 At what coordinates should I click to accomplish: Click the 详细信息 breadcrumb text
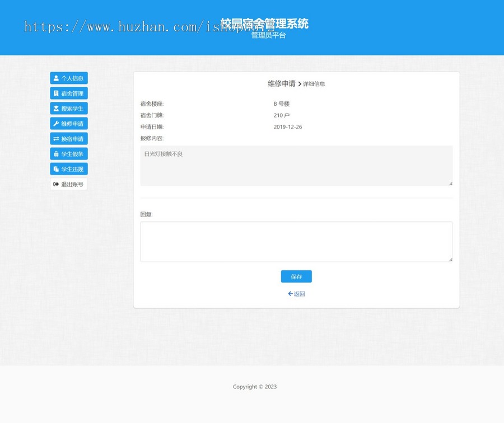coord(314,84)
